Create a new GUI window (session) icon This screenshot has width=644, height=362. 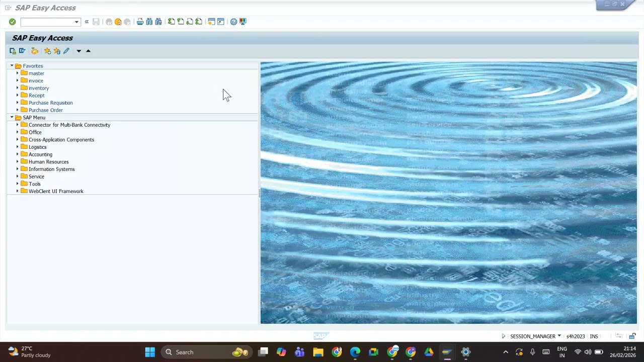point(212,22)
